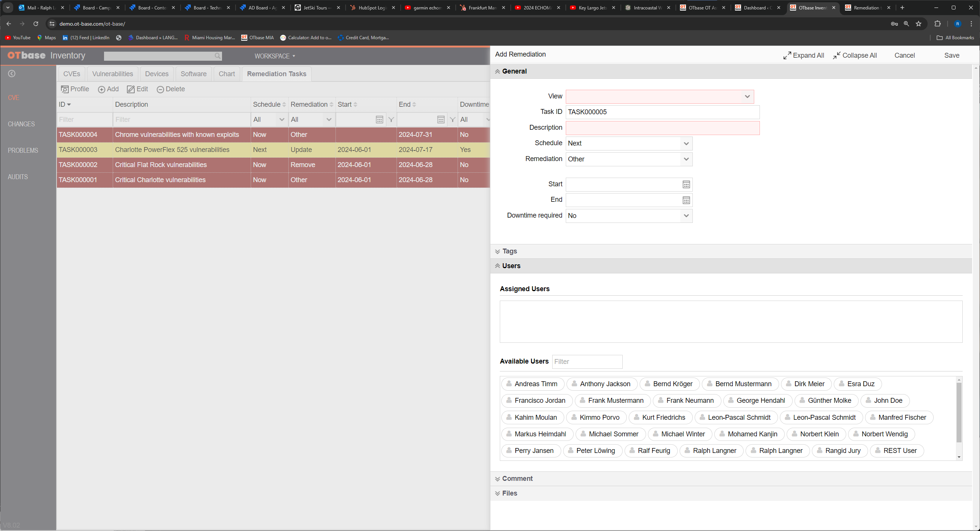The image size is (980, 531).
Task: Add user REST User
Action: point(897,451)
